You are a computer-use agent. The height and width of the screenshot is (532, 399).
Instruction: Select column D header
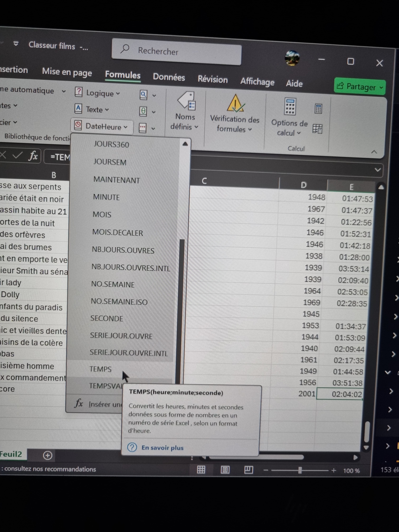click(x=303, y=185)
